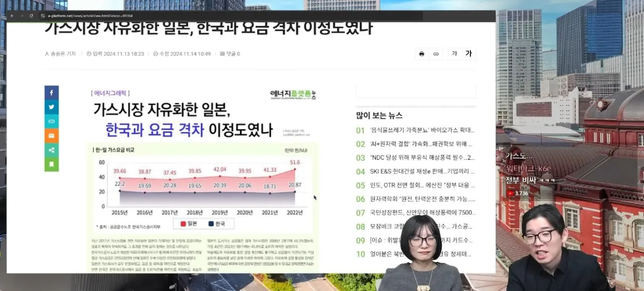The image size is (644, 291).
Task: Open news item 04 SKI E&S 현대건설
Action: click(x=422, y=171)
